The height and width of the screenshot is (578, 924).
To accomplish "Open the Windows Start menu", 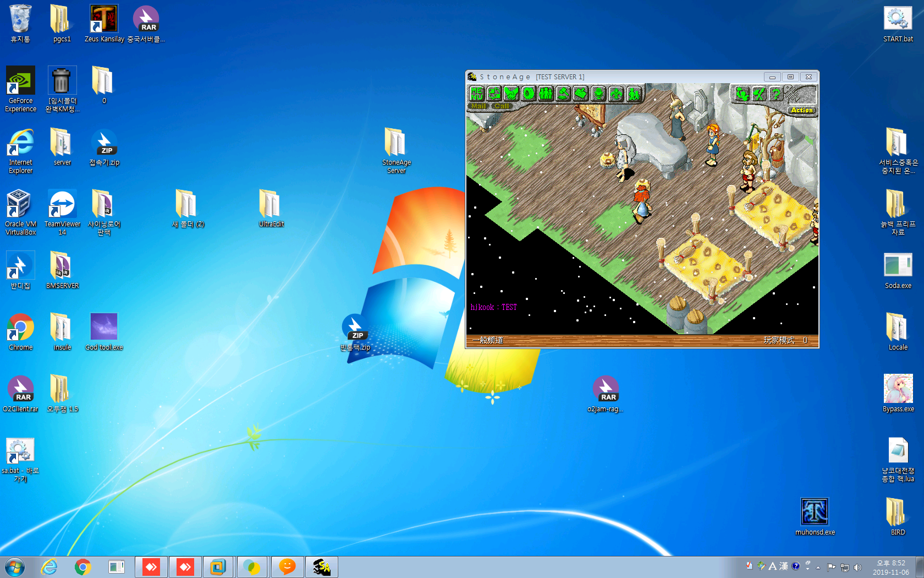I will click(x=15, y=567).
